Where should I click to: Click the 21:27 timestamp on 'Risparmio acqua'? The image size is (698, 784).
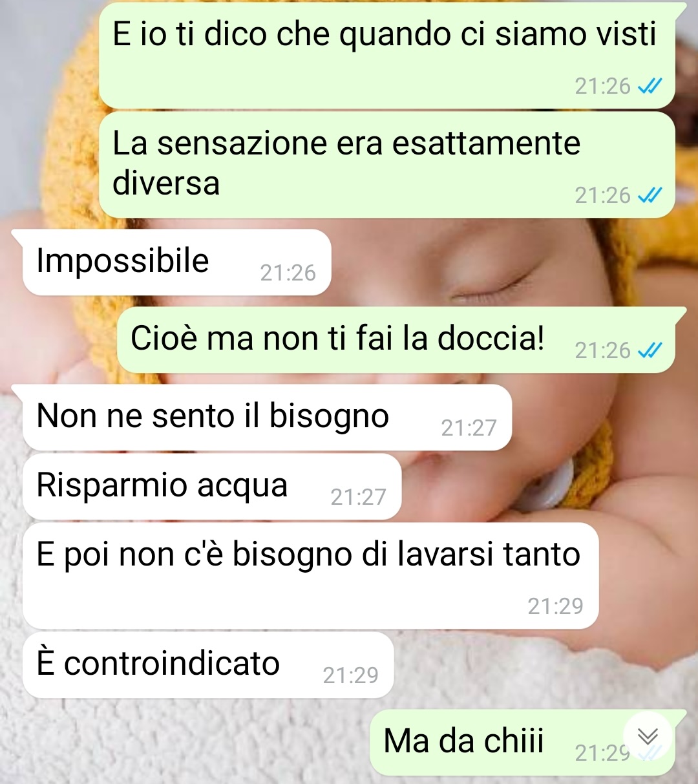point(358,497)
